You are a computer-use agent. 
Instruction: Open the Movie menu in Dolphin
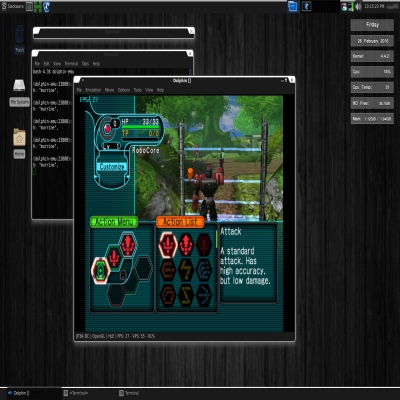[109, 90]
